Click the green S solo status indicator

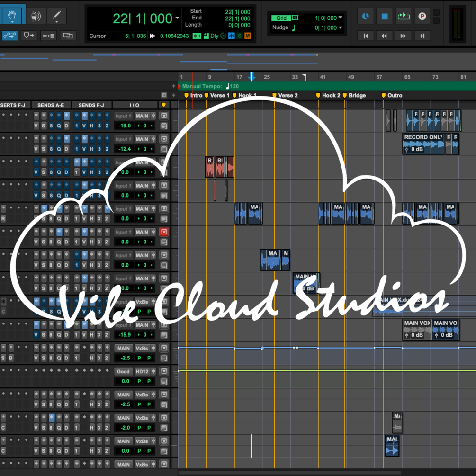coord(240,36)
